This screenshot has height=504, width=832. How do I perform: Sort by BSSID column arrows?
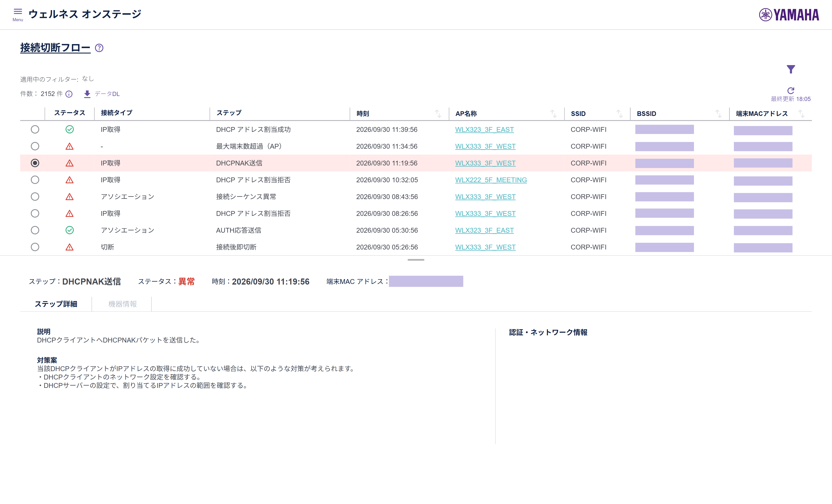coord(718,114)
